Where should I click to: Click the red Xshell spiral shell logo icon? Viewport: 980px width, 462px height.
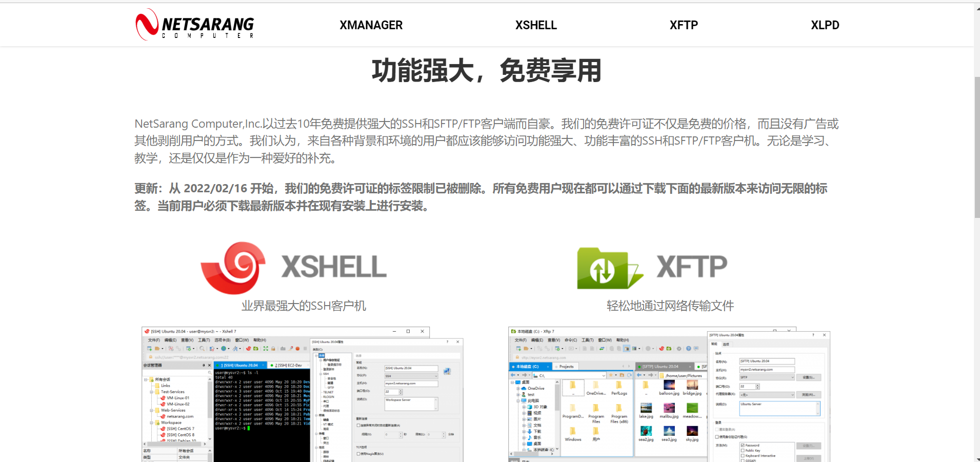pos(233,268)
